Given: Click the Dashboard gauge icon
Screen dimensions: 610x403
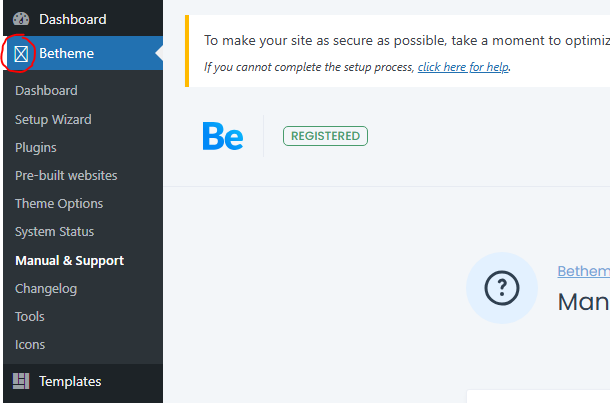Looking at the screenshot, I should (x=21, y=19).
